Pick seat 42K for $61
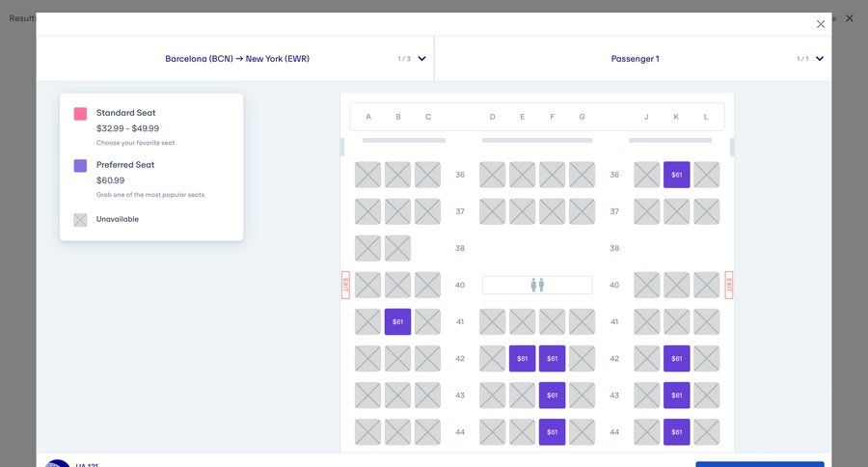Screen dimensions: 868x467 point(676,358)
